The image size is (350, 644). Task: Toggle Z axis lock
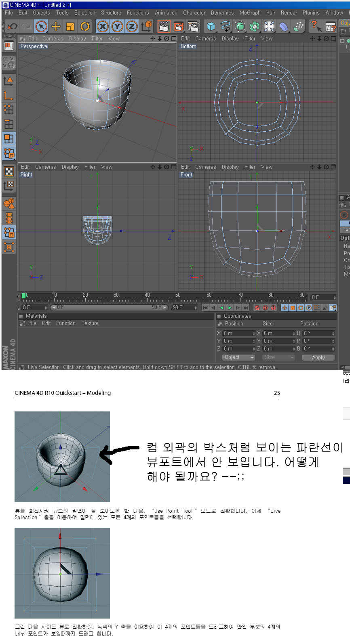[132, 26]
